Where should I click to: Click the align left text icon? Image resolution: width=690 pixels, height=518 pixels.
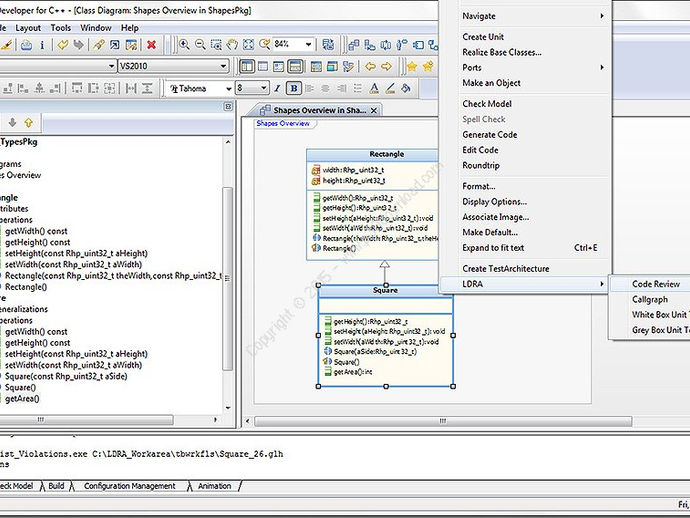coord(310,88)
